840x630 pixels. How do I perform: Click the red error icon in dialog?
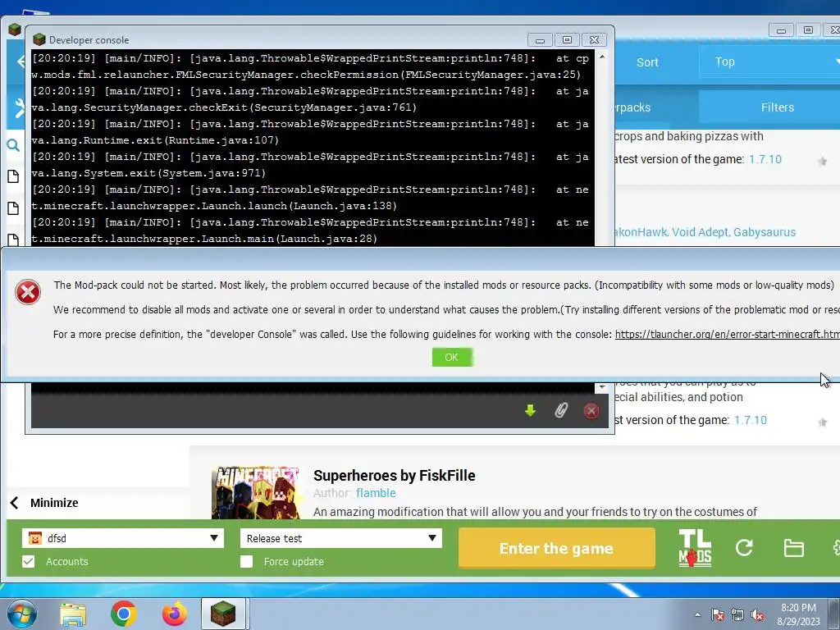pos(28,293)
